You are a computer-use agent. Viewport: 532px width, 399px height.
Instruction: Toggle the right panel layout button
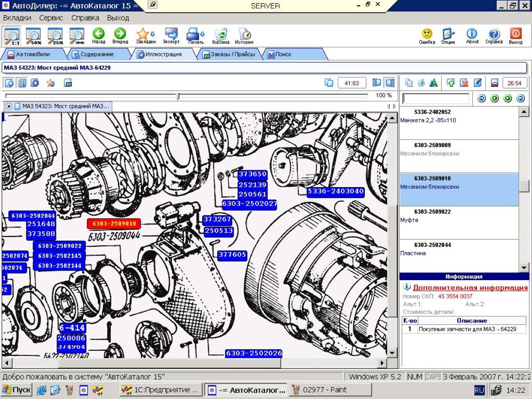(x=390, y=83)
